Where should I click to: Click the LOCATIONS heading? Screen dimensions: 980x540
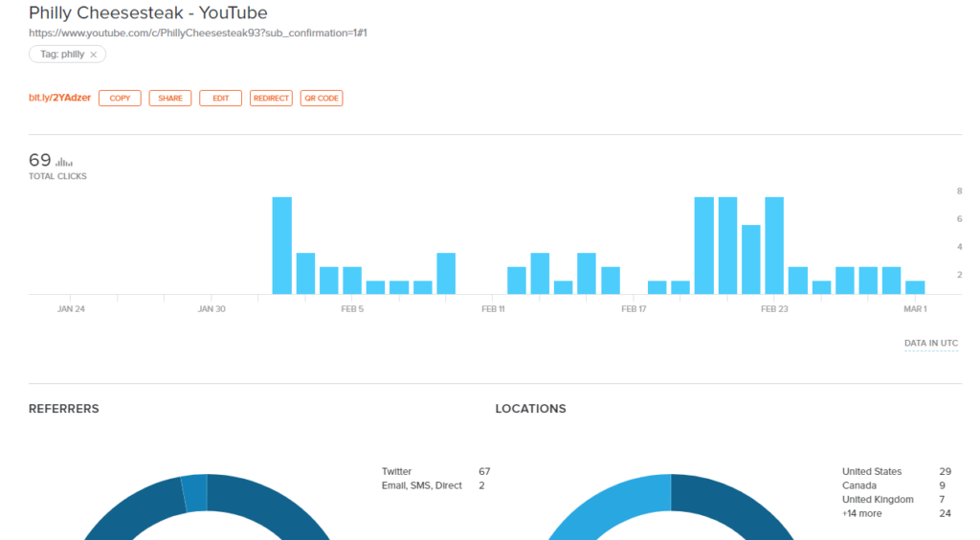click(x=530, y=409)
